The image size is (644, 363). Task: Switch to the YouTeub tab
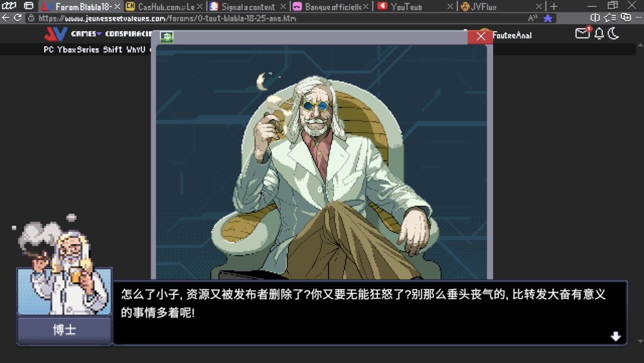(x=415, y=7)
